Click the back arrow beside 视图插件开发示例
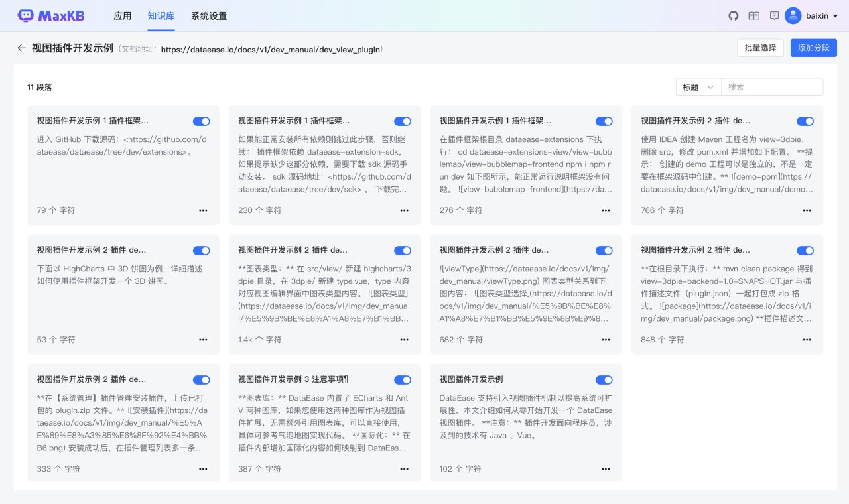The height and width of the screenshot is (504, 849). click(21, 48)
